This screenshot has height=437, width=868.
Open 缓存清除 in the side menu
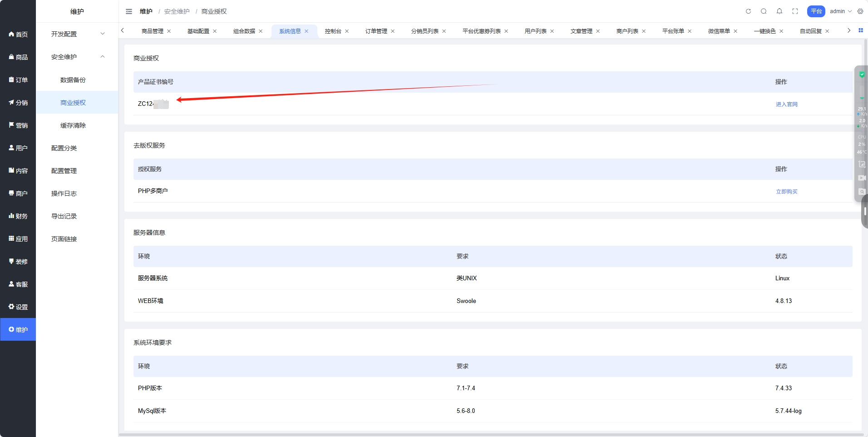(73, 125)
